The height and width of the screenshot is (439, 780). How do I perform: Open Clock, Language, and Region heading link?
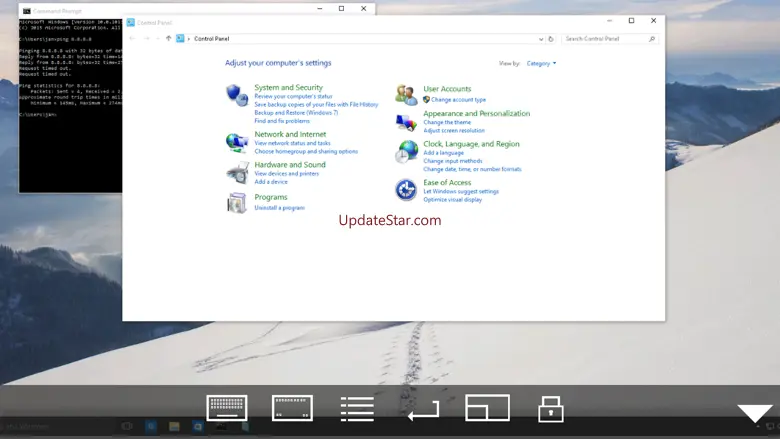coord(471,144)
